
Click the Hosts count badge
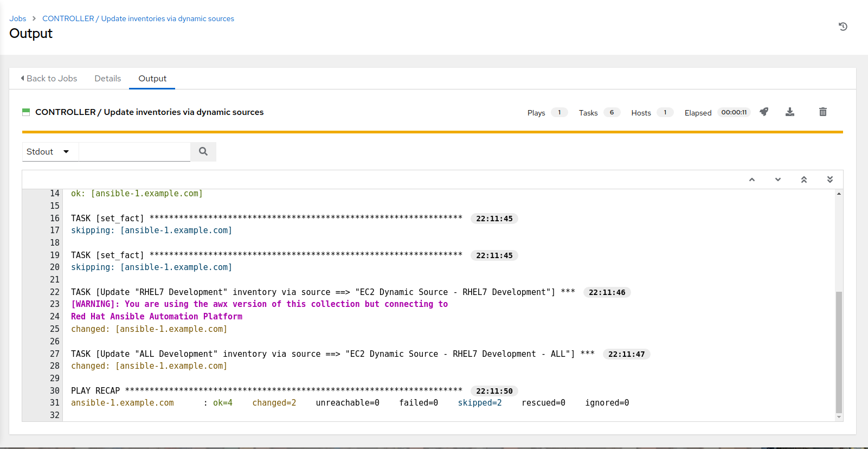665,113
